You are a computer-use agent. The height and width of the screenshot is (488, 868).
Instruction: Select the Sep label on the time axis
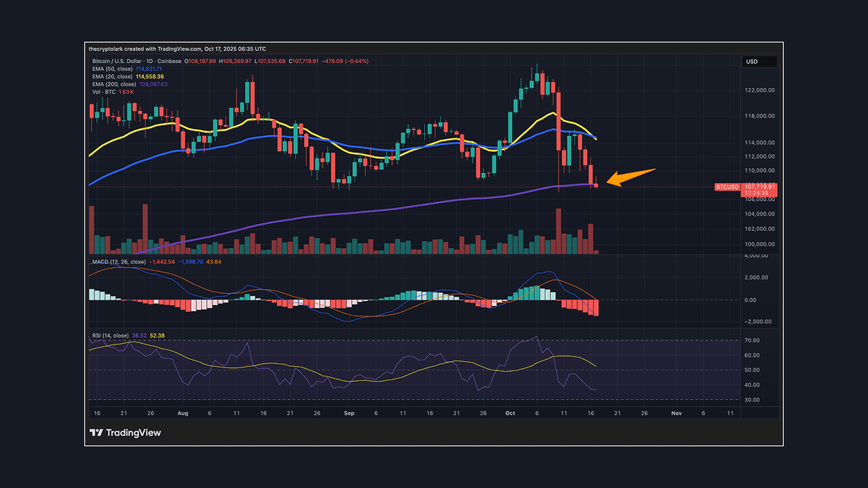click(x=349, y=413)
